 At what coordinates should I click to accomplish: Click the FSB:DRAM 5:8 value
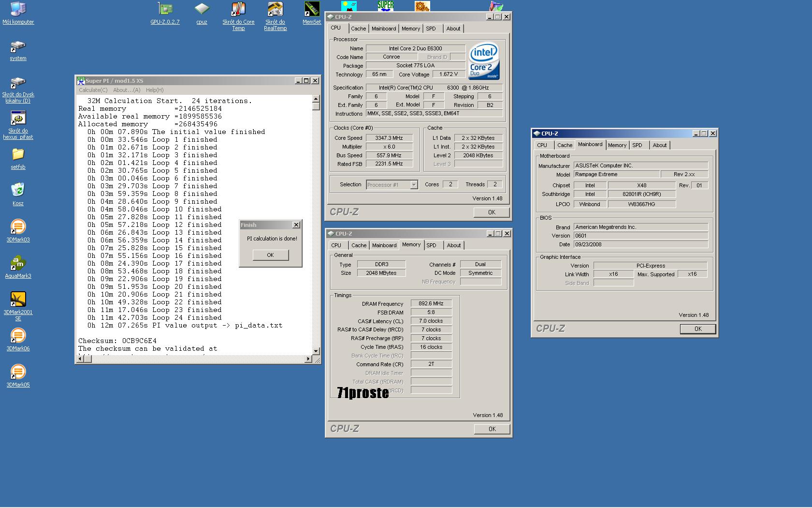point(431,312)
